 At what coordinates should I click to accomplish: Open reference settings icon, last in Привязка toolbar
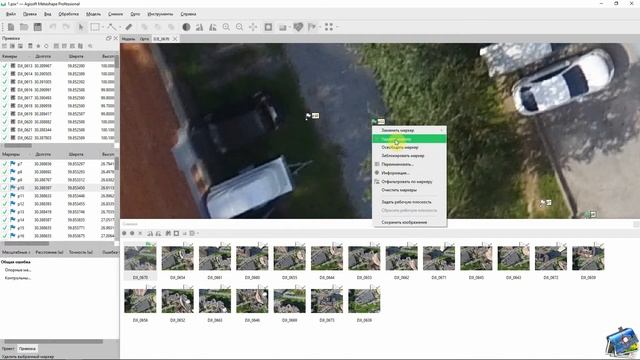click(x=90, y=46)
